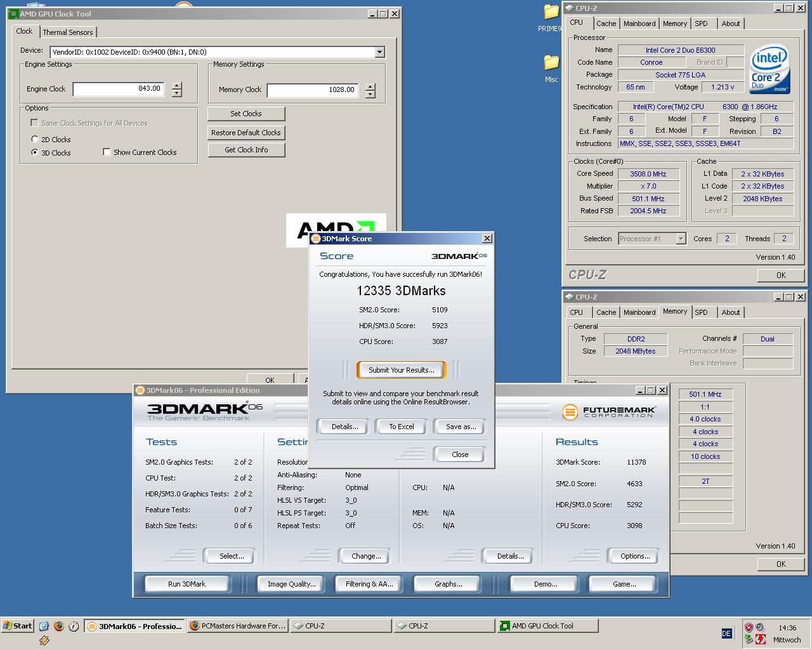Click the DE language indicator
Image resolution: width=812 pixels, height=650 pixels.
[726, 633]
